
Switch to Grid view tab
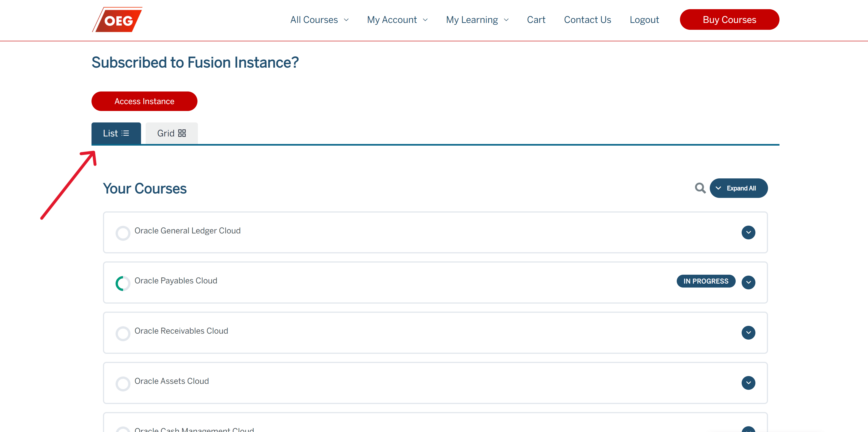click(x=171, y=133)
